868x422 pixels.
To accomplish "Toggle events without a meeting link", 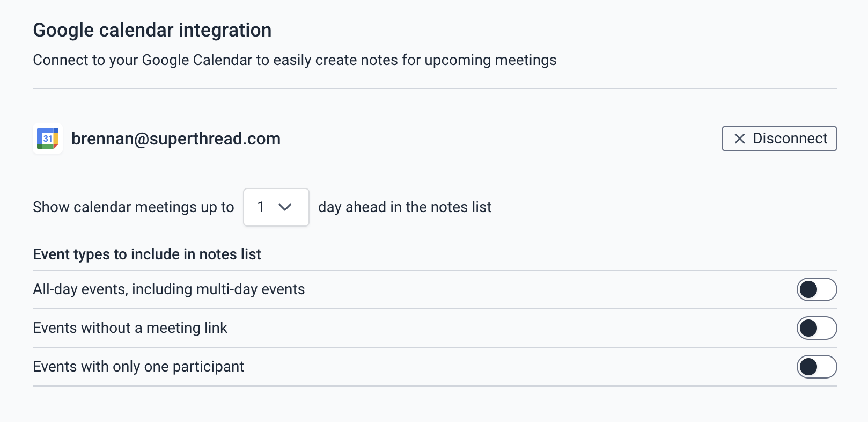I will pyautogui.click(x=816, y=328).
